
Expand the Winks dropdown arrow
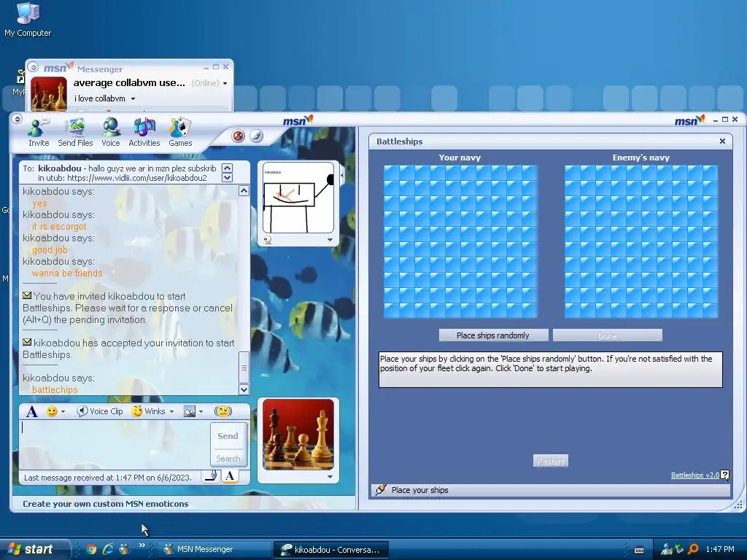click(x=171, y=412)
